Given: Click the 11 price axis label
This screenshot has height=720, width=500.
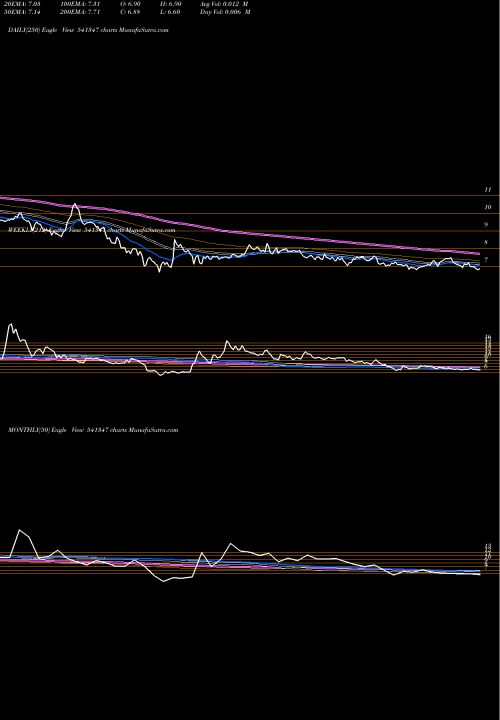Looking at the screenshot, I should pyautogui.click(x=488, y=190).
